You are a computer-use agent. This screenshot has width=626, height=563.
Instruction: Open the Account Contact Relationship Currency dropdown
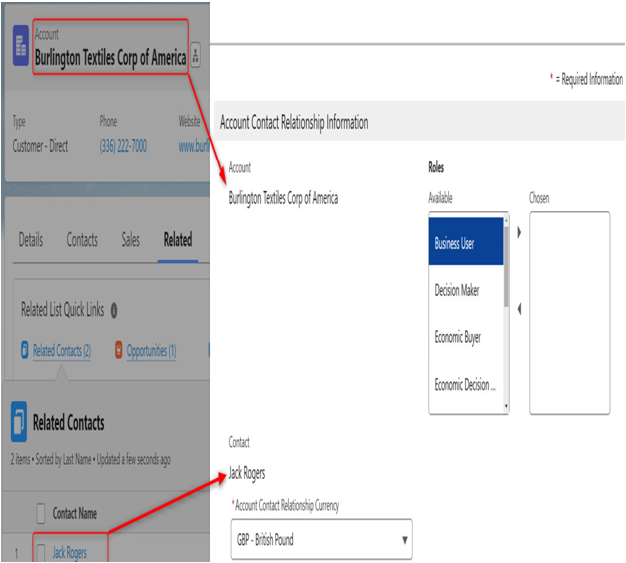(x=321, y=539)
